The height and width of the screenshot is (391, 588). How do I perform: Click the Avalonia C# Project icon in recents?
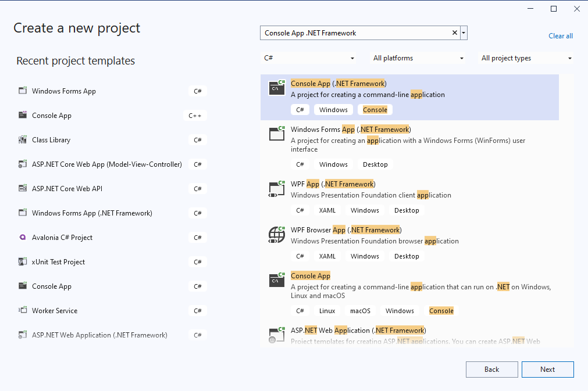click(x=23, y=238)
